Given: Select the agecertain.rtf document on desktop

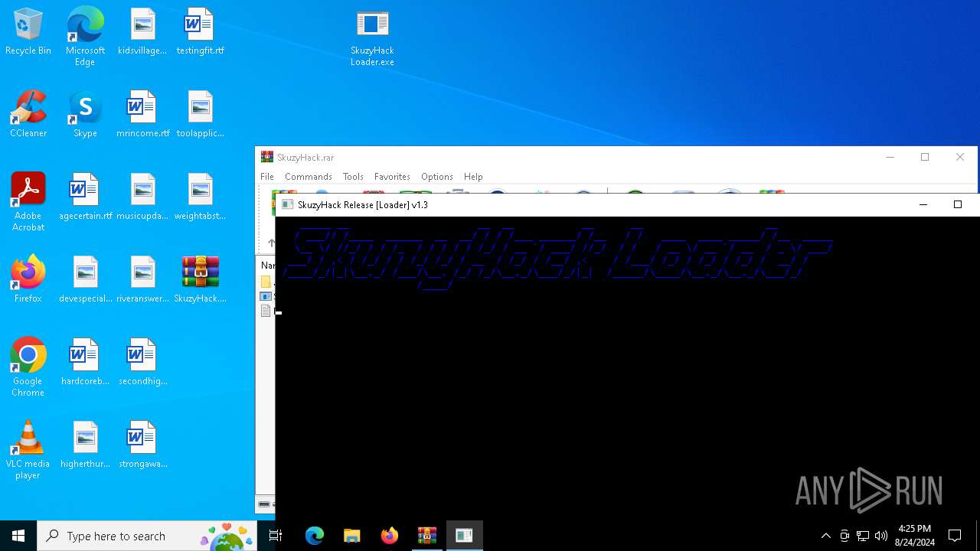Looking at the screenshot, I should (x=85, y=197).
